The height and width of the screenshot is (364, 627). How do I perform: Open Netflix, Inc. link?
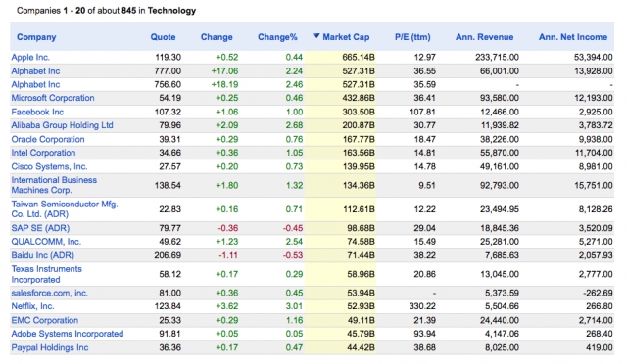tap(32, 306)
